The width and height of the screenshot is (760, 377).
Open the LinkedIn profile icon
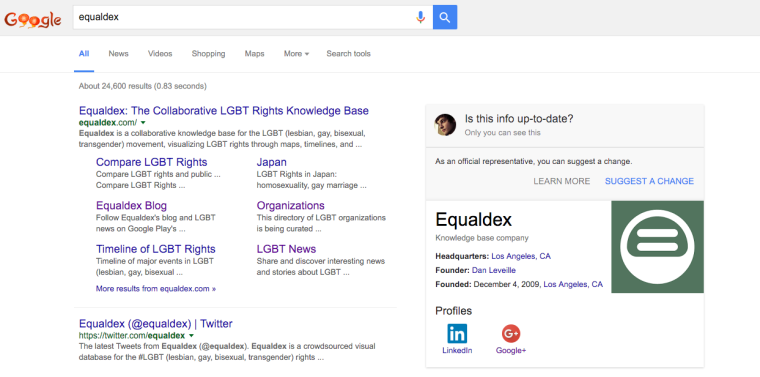click(457, 333)
